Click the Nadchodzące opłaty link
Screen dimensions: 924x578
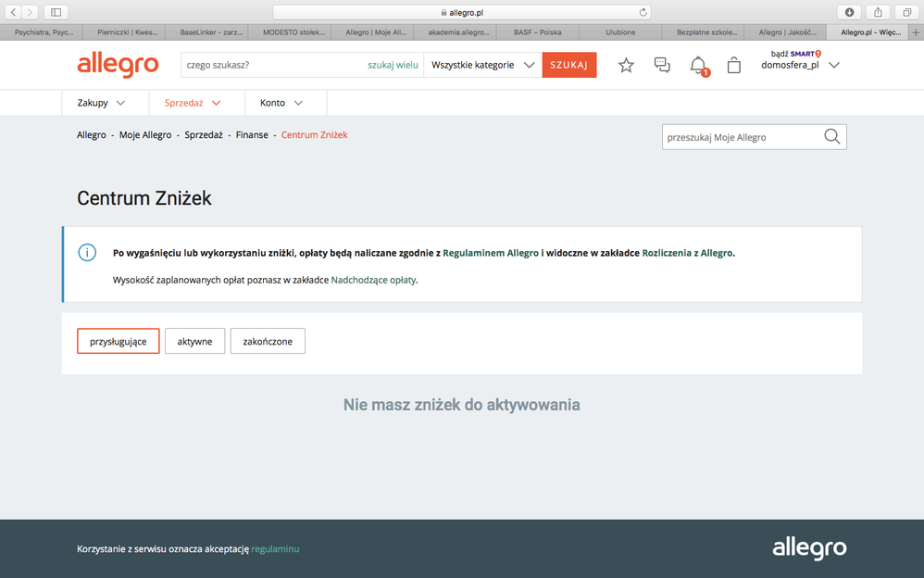pyautogui.click(x=373, y=280)
